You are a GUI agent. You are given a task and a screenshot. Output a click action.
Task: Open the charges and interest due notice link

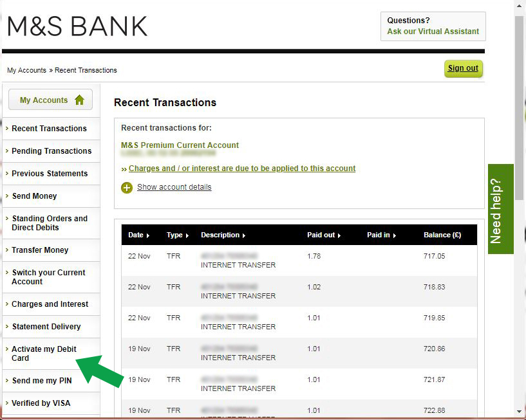click(242, 169)
